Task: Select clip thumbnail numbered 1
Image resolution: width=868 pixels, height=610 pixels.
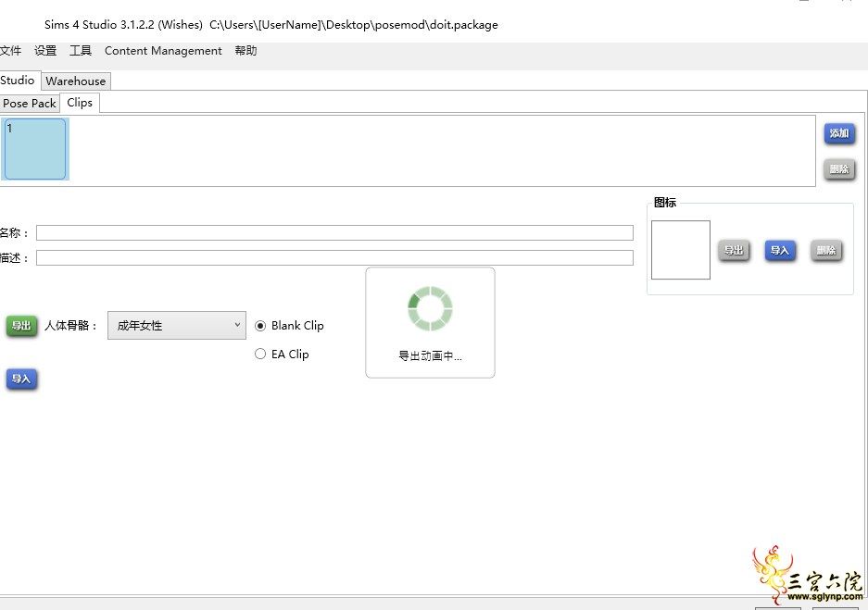Action: [35, 149]
